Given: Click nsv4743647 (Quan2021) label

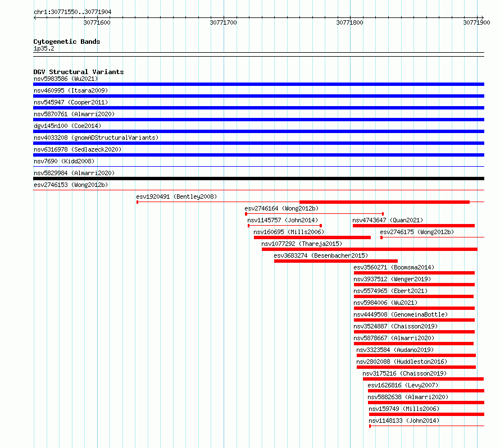Looking at the screenshot, I should coord(388,220).
